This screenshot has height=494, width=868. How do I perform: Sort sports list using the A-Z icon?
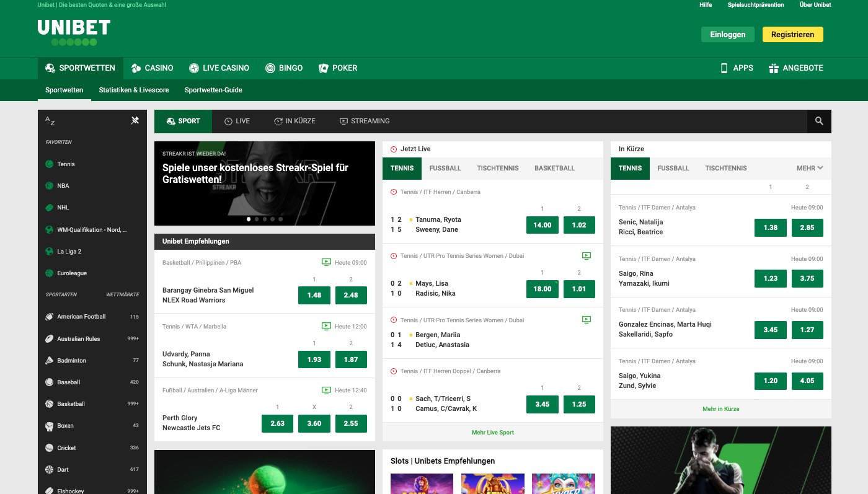pos(50,121)
